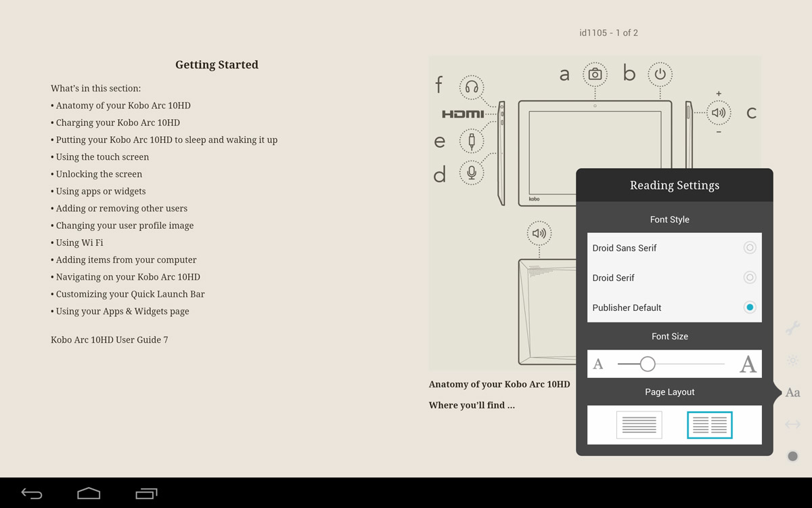The image size is (812, 508).
Task: Click "Adding items from your computer" bullet
Action: [x=124, y=260]
